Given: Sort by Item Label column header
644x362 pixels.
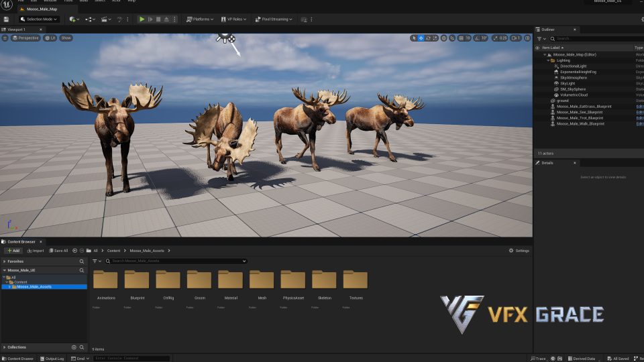Looking at the screenshot, I should click(552, 48).
